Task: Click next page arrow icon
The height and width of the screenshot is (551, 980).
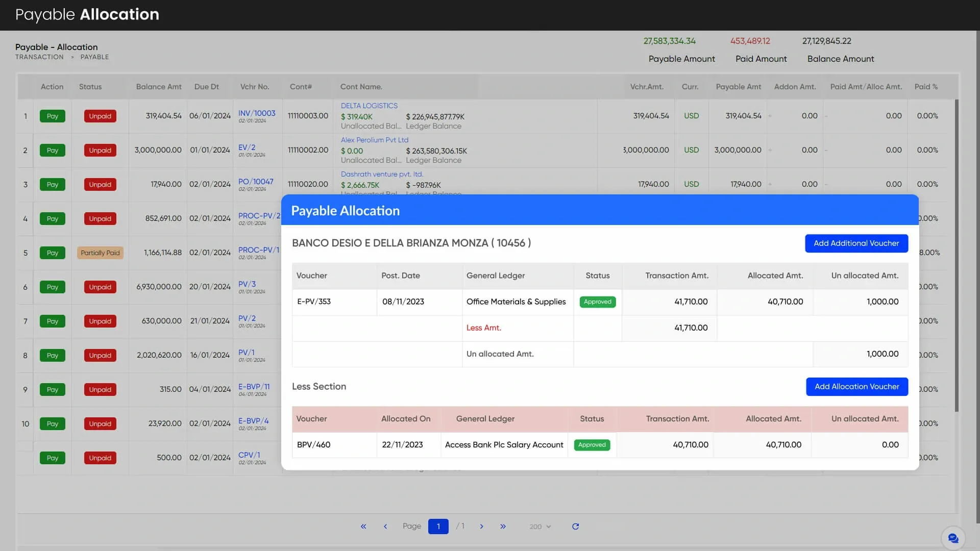Action: click(x=481, y=527)
